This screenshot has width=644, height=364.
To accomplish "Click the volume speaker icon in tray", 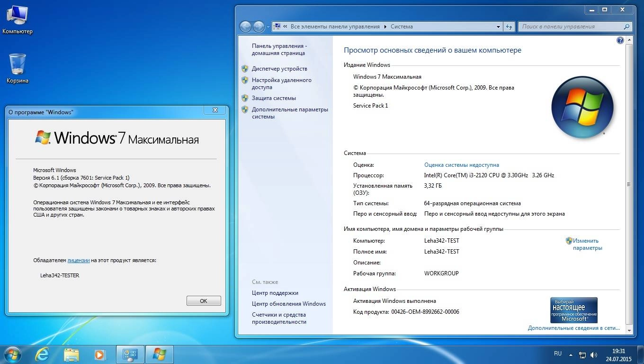I will tap(595, 355).
